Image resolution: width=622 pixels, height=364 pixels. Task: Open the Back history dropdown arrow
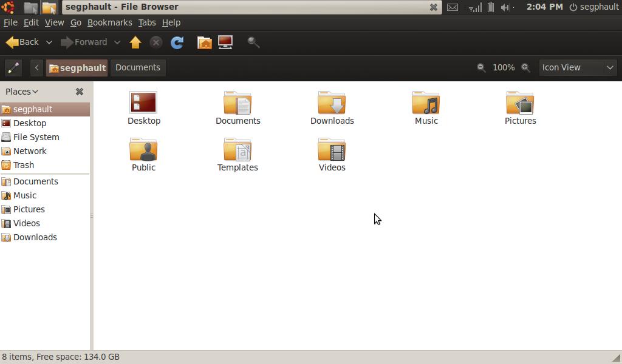(x=49, y=42)
